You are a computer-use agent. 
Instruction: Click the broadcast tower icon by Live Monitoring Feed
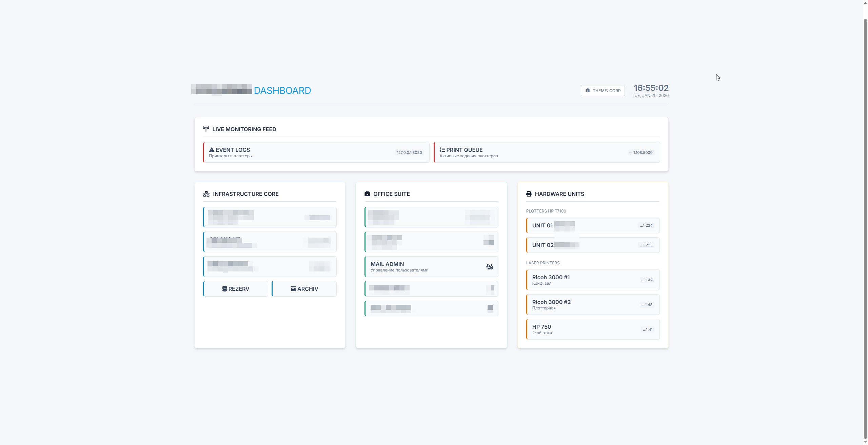click(x=206, y=129)
